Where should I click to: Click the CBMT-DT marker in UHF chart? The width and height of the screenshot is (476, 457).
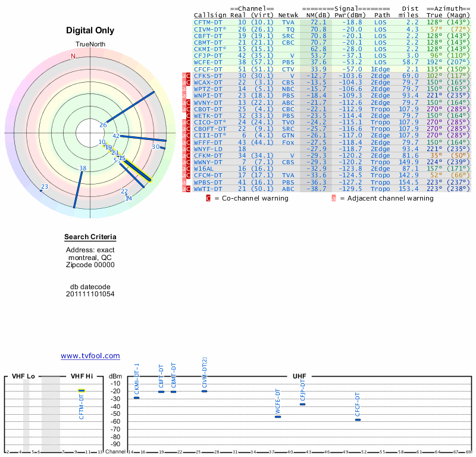(x=173, y=392)
